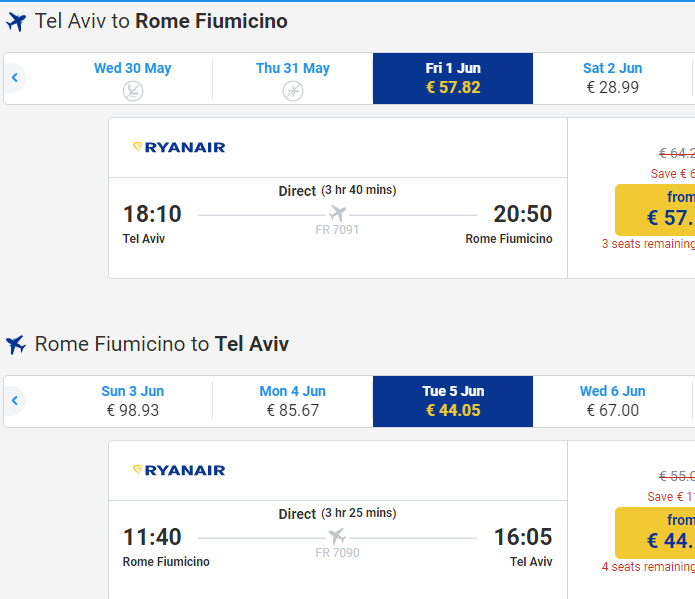Click the Ryanair logo on return flight card

point(179,470)
